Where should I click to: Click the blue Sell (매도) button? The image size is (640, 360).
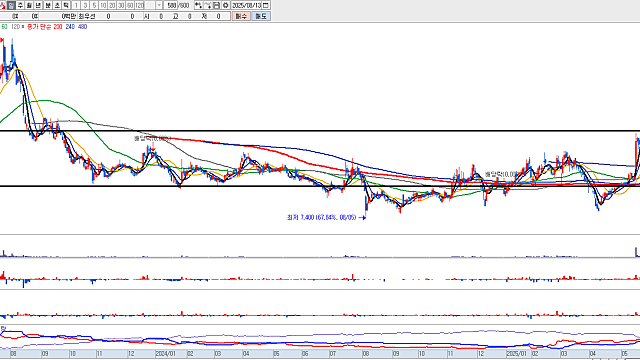pyautogui.click(x=260, y=16)
